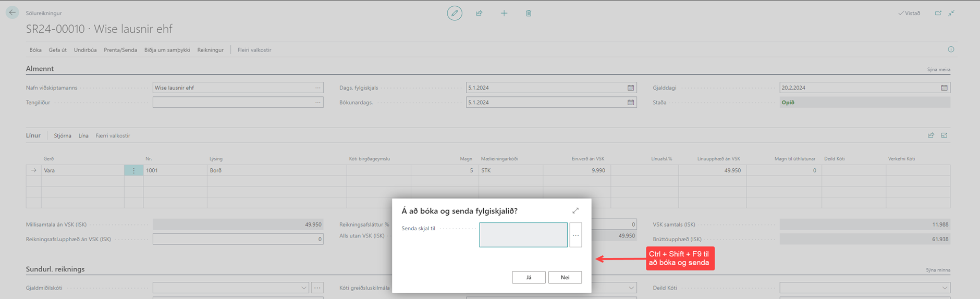Image resolution: width=980 pixels, height=299 pixels.
Task: Open calendar for Gjalddagi date
Action: coord(944,88)
